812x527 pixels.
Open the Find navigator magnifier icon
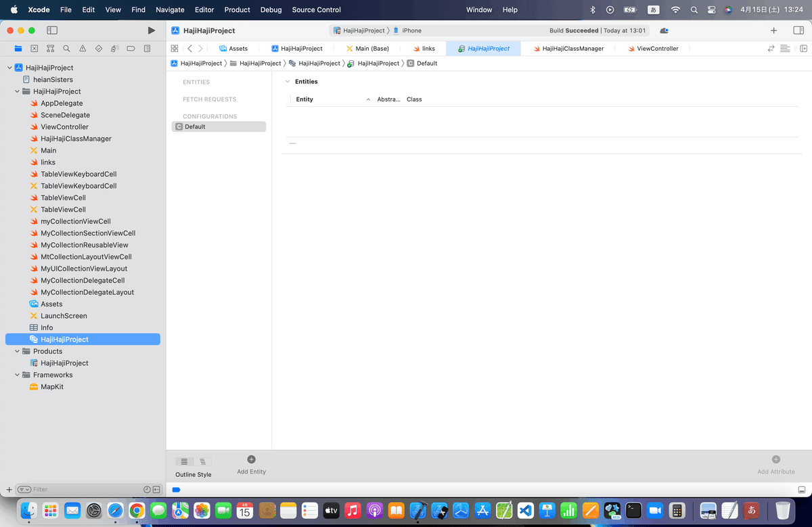click(x=66, y=49)
